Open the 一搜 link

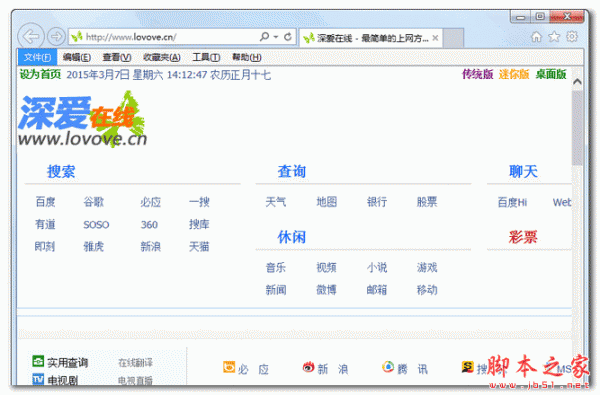pos(199,202)
